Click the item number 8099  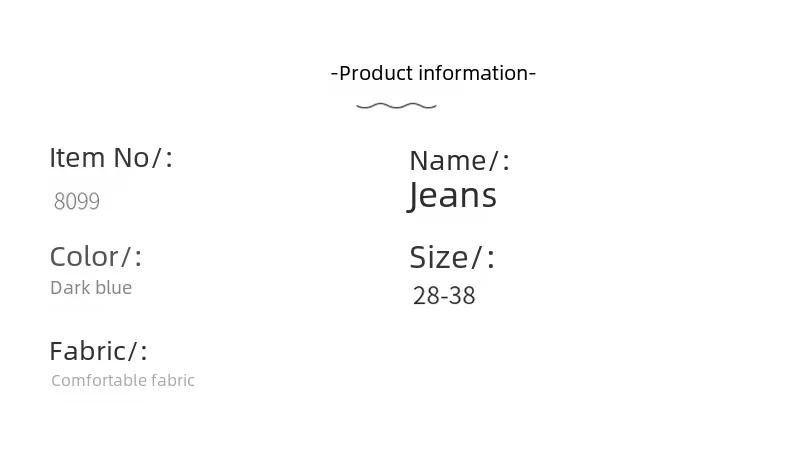click(77, 202)
